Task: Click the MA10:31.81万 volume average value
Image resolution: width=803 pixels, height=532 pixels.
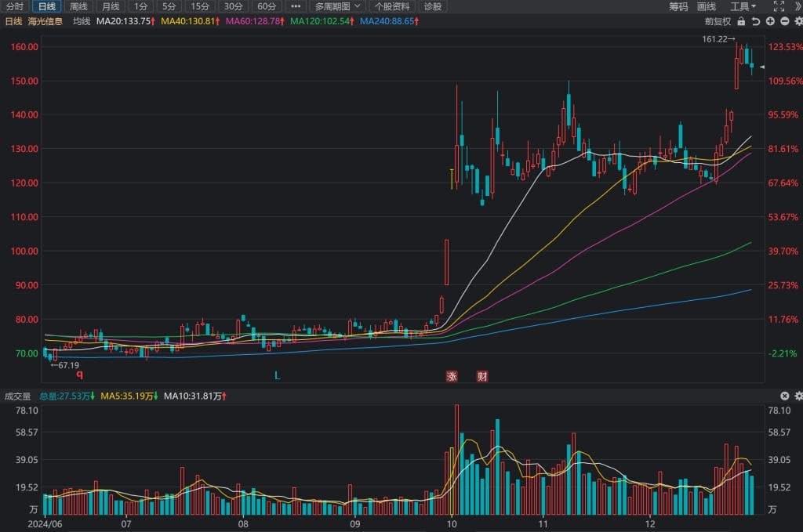Action: tap(194, 396)
